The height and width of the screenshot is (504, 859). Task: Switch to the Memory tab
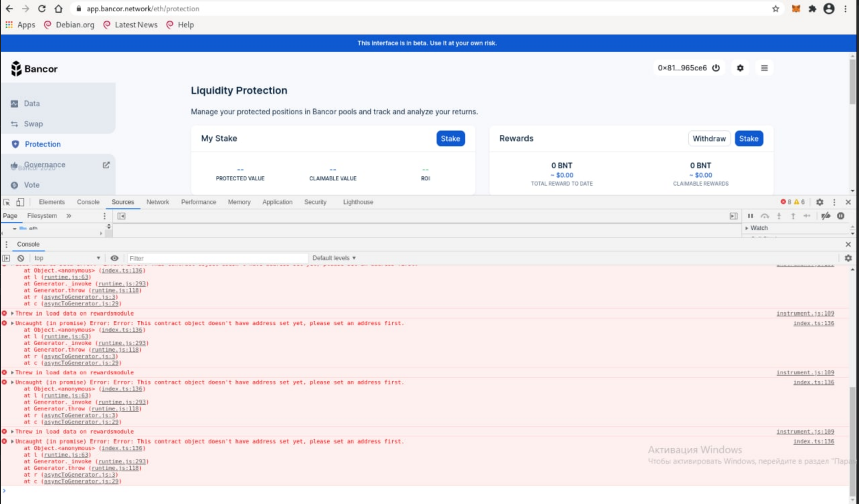click(239, 202)
